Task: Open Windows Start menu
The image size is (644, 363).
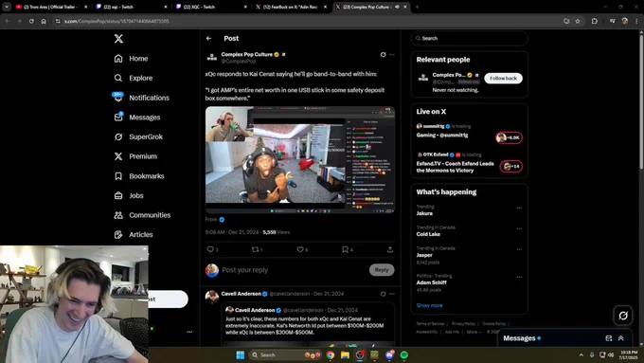Action: pyautogui.click(x=241, y=354)
